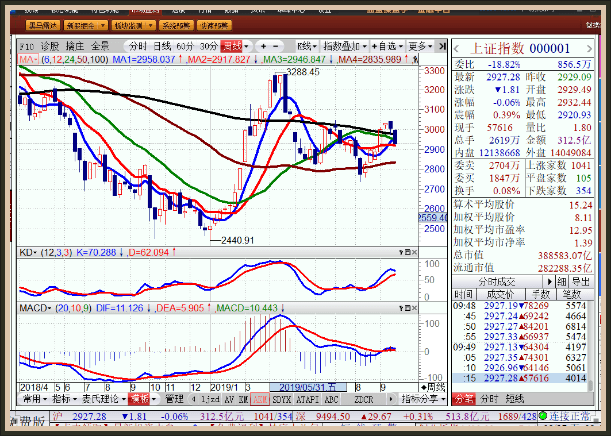Open the F10 company info view
This screenshot has width=611, height=436.
pos(27,47)
